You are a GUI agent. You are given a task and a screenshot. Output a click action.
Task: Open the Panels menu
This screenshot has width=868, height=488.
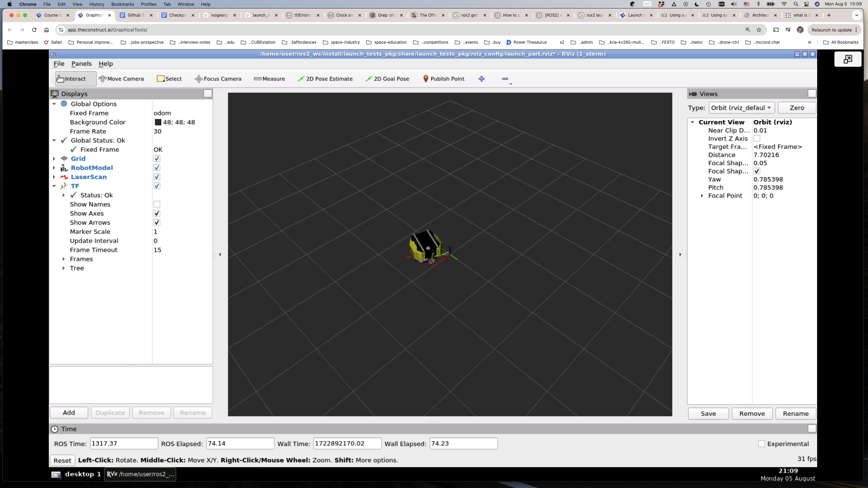click(x=81, y=63)
